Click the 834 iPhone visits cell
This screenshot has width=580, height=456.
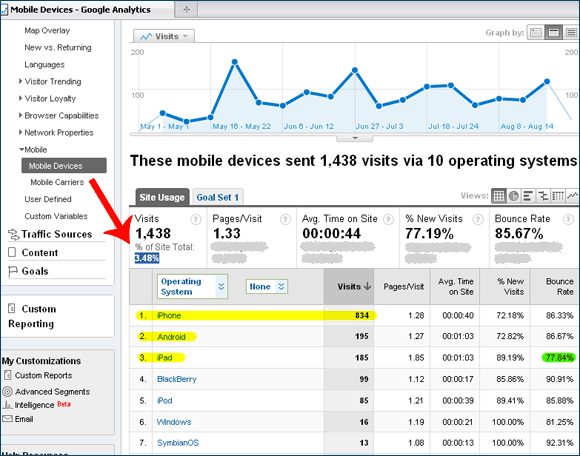pyautogui.click(x=362, y=315)
